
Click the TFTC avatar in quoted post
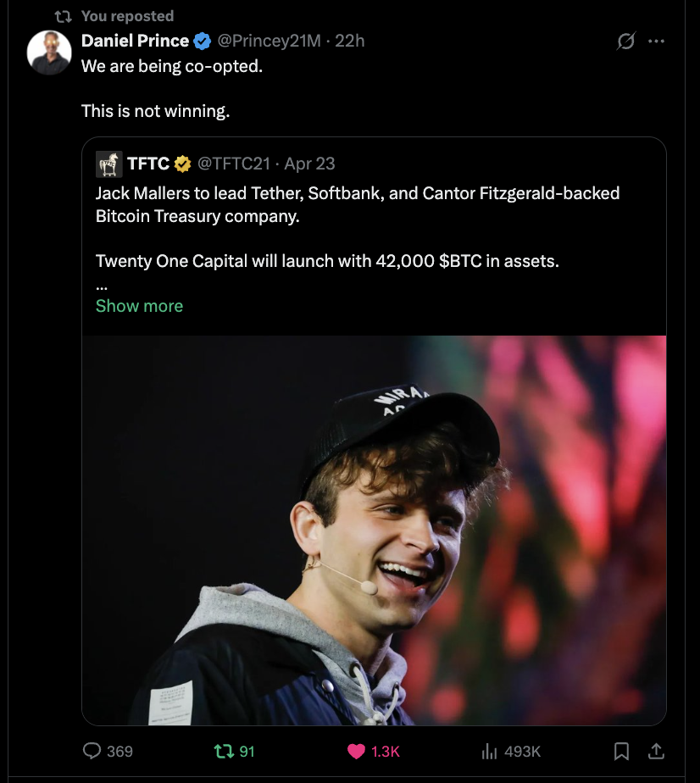pyautogui.click(x=108, y=163)
